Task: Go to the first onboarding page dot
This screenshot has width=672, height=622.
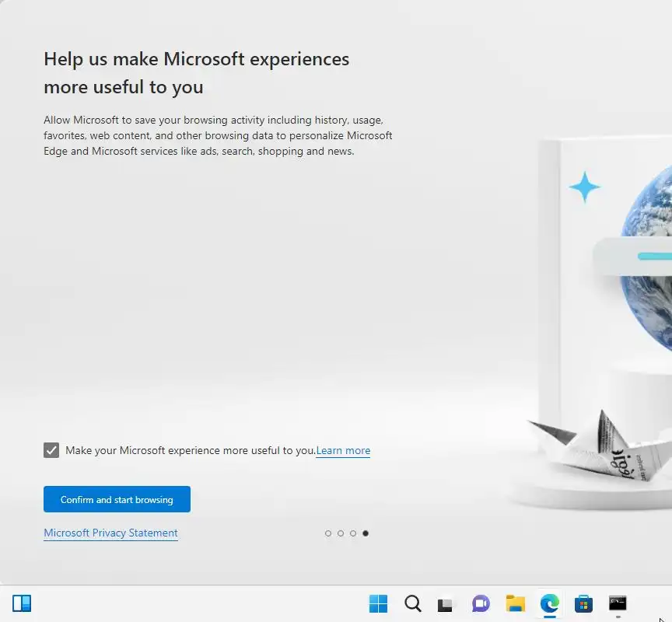Action: pos(328,533)
